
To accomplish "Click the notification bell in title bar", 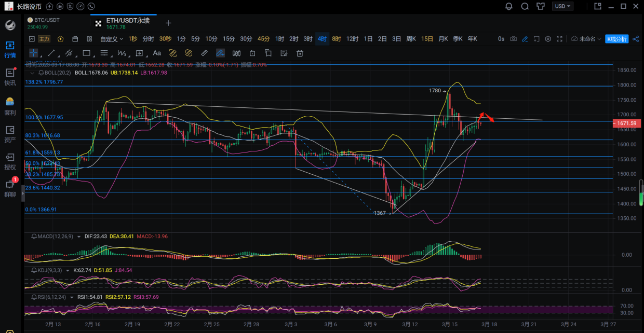I will (509, 6).
